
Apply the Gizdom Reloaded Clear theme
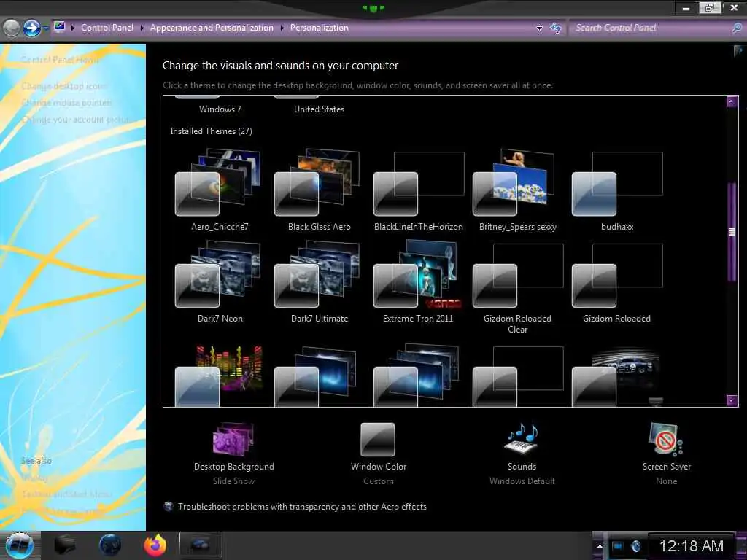coord(517,287)
